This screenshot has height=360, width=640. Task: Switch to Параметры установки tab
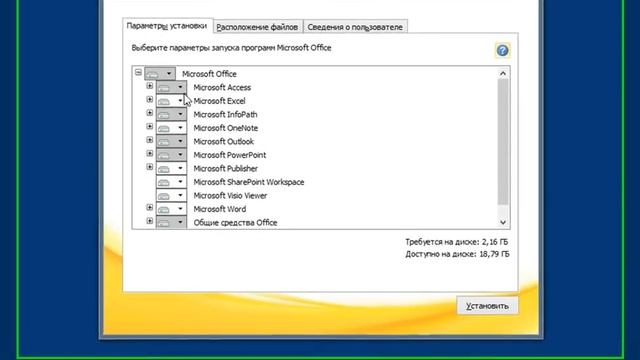tap(167, 26)
